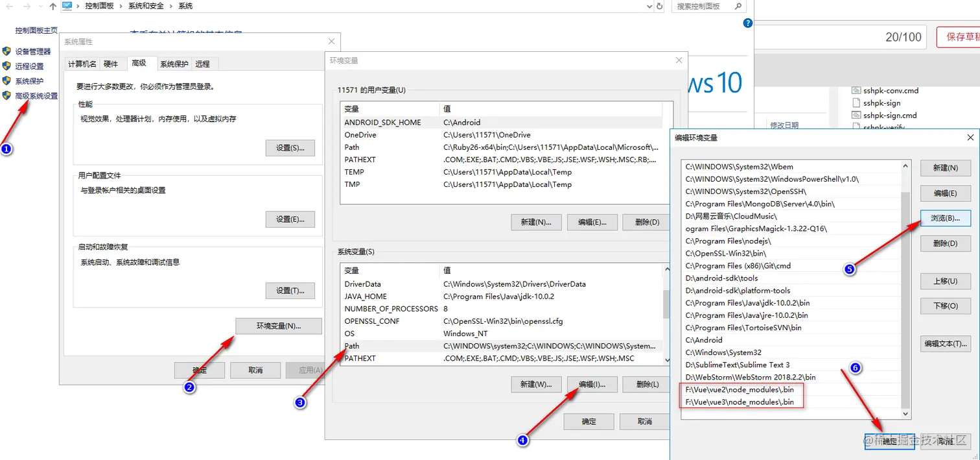980x460 pixels.
Task: Click 新建(W) under system variables
Action: point(535,384)
